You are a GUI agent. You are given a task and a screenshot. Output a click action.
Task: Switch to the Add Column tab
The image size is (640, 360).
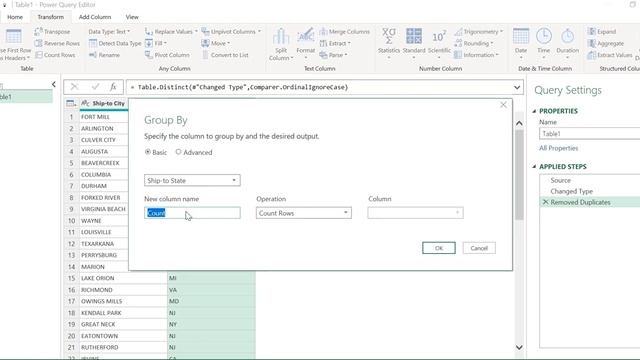coord(95,17)
